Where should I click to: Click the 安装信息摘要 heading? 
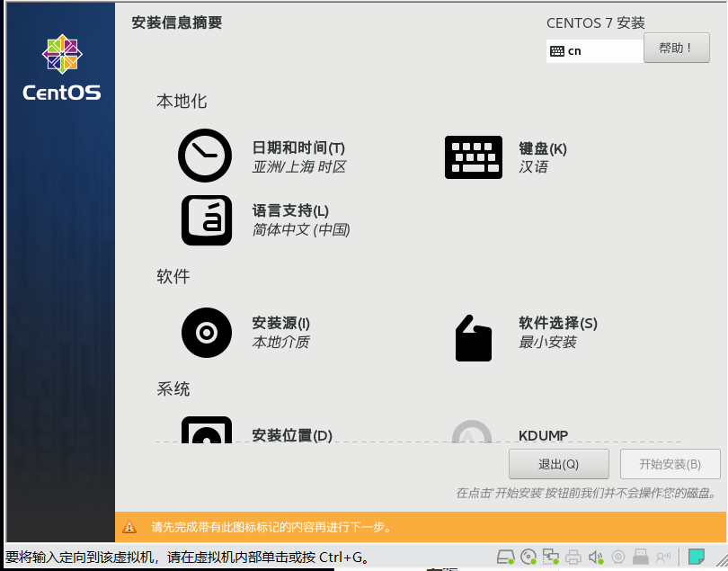tap(177, 22)
